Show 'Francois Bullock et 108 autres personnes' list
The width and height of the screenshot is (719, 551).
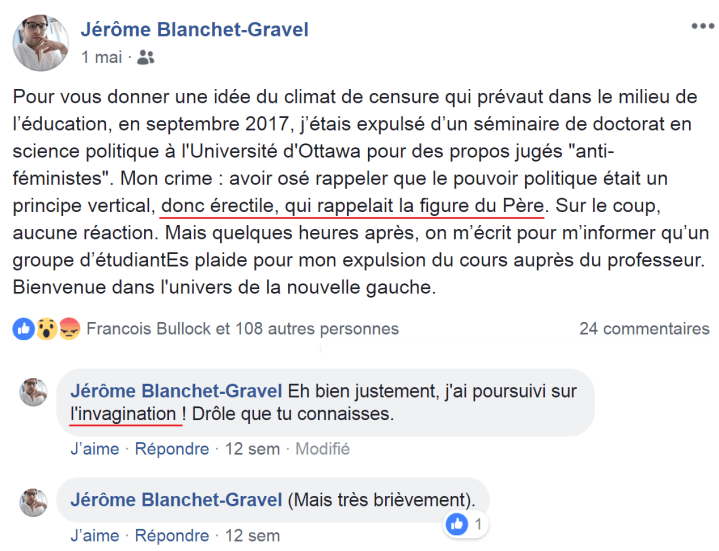pos(243,329)
